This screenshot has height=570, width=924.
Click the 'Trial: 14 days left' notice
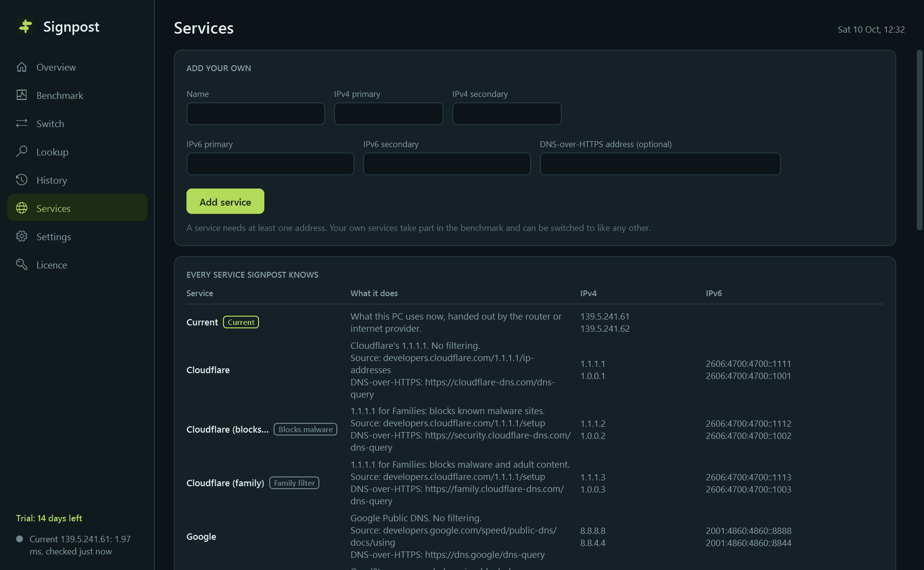pyautogui.click(x=49, y=518)
